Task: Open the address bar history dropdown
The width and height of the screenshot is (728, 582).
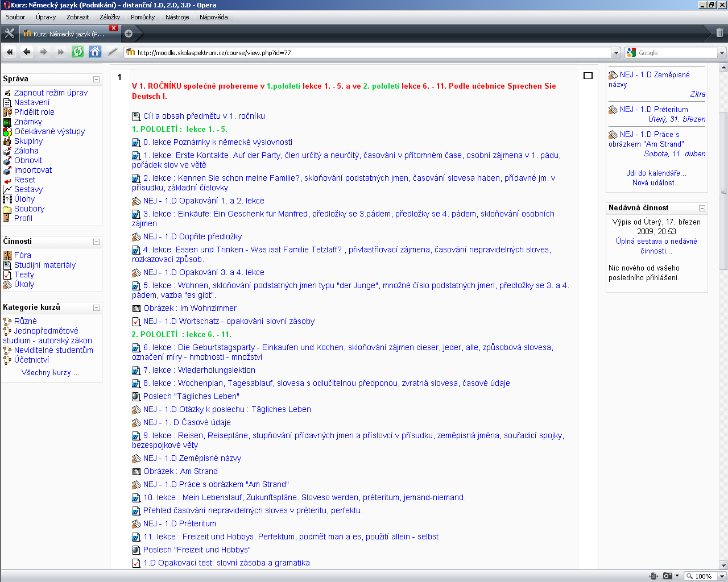Action: pyautogui.click(x=616, y=53)
